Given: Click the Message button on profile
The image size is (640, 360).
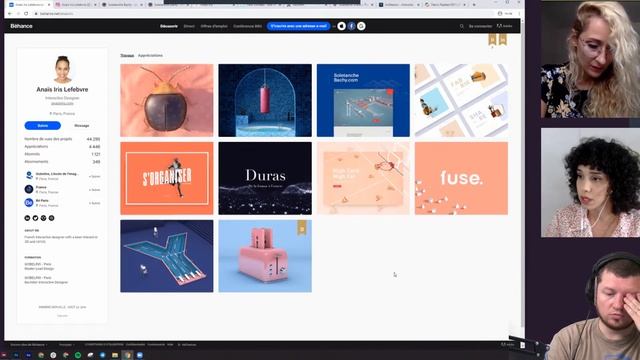Looking at the screenshot, I should tap(82, 126).
